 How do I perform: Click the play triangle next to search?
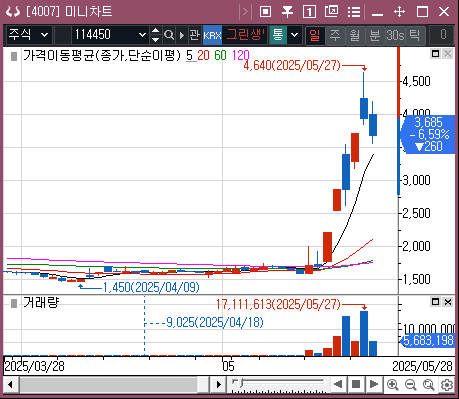182,35
